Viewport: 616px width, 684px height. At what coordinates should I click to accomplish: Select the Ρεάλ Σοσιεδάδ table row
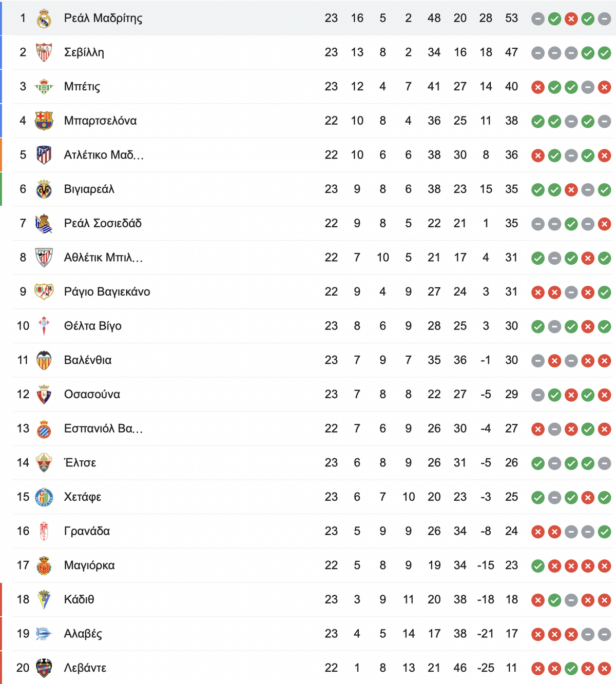[x=308, y=223]
